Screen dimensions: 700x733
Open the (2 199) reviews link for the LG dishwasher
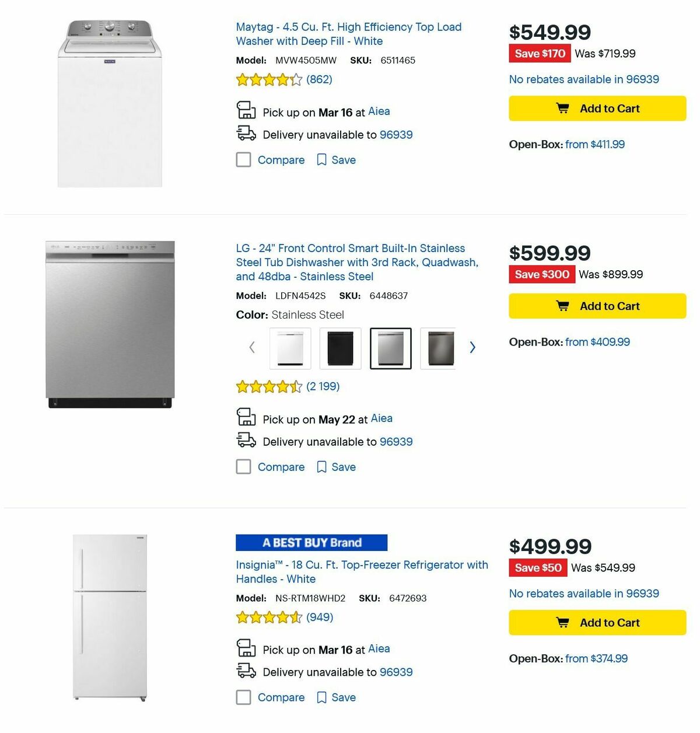322,386
